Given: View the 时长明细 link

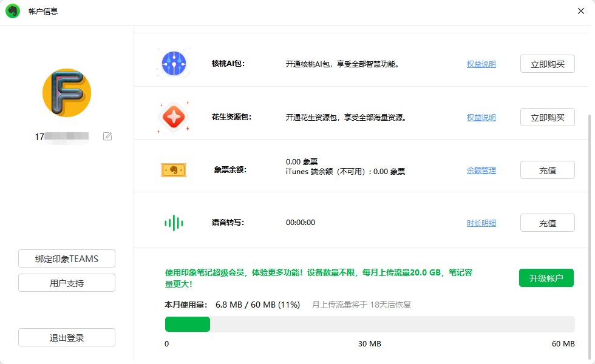Looking at the screenshot, I should coord(481,223).
